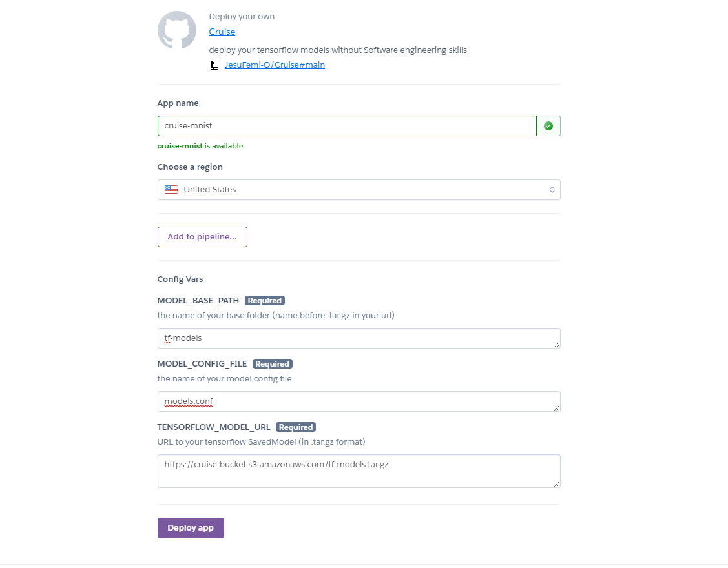The image size is (728, 568).
Task: Click the MODEL_BASE_PATH tf-models text field
Action: click(359, 338)
